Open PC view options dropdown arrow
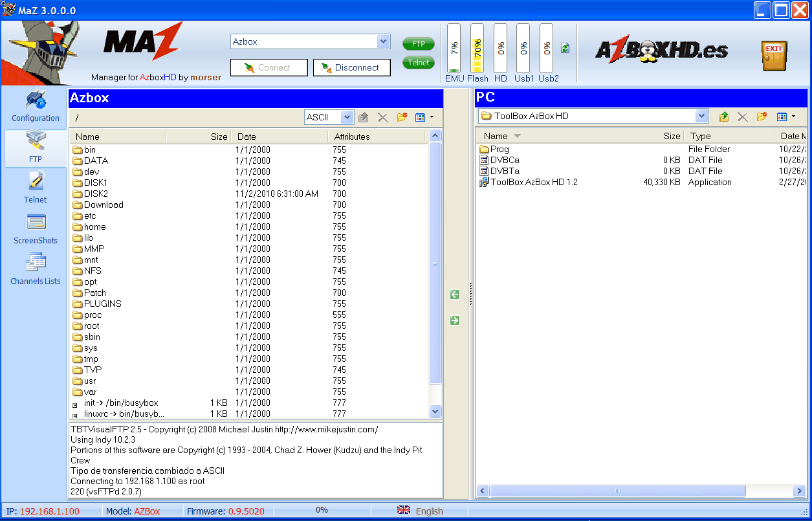The image size is (812, 521). click(793, 116)
